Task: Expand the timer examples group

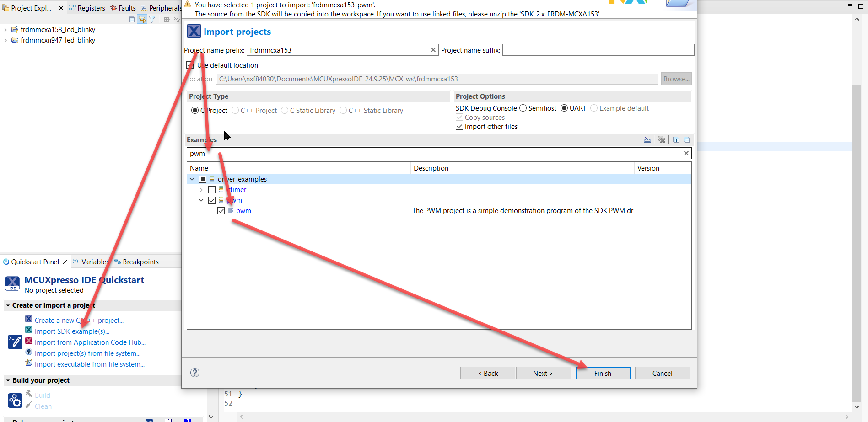Action: (x=201, y=189)
